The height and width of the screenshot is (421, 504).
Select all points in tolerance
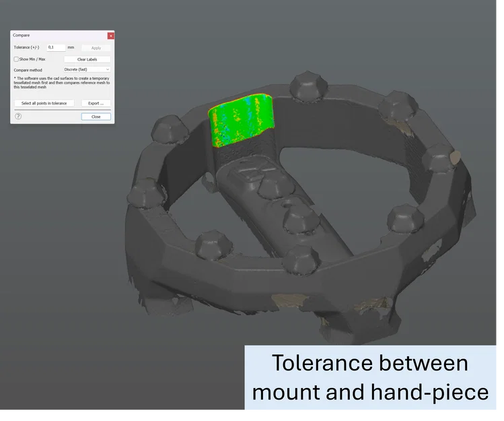point(44,103)
